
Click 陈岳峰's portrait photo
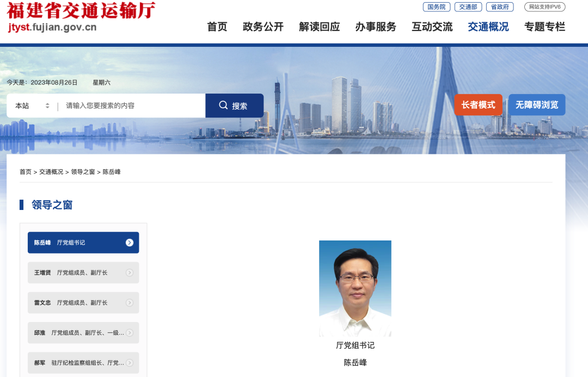355,288
